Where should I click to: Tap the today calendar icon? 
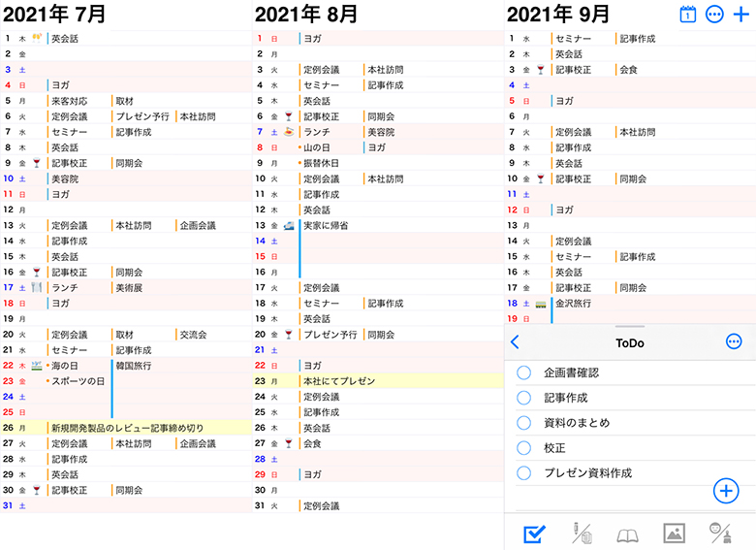[x=688, y=15]
